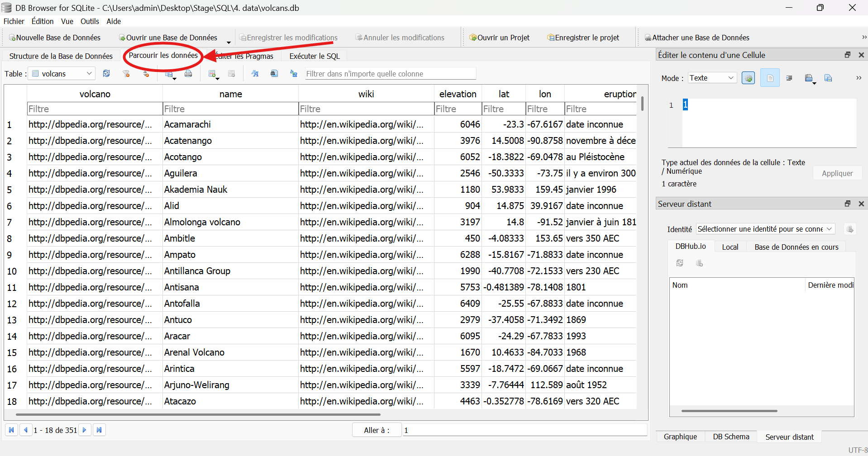The image size is (868, 456).
Task: Open the identity selection dropdown
Action: [764, 229]
